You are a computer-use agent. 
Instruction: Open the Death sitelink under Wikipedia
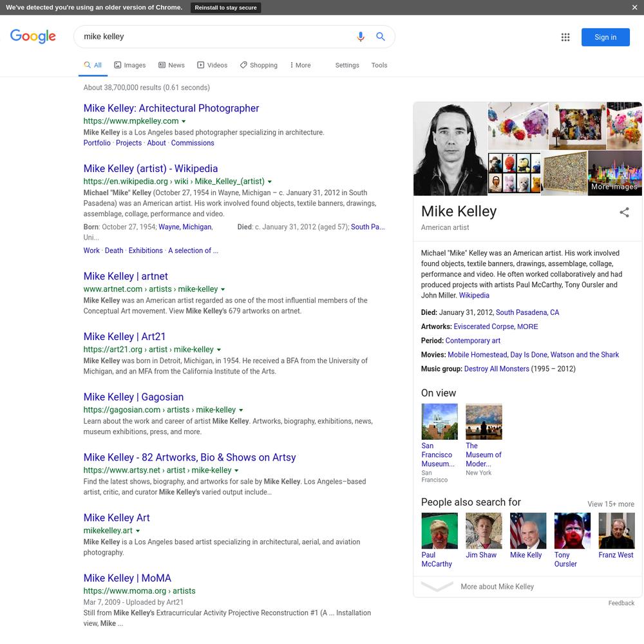114,251
